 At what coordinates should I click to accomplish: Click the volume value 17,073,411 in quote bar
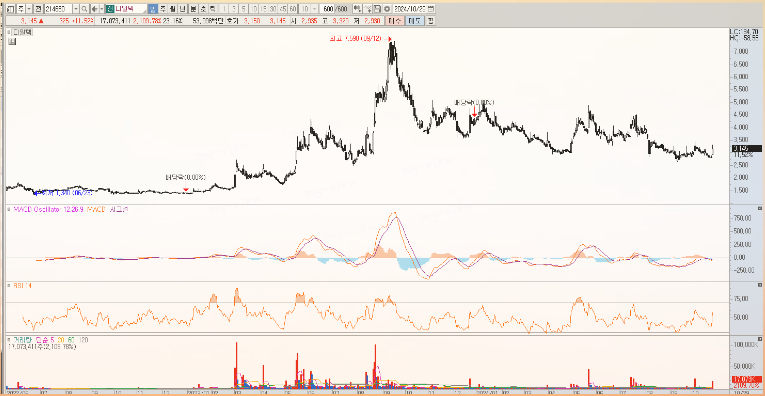115,21
